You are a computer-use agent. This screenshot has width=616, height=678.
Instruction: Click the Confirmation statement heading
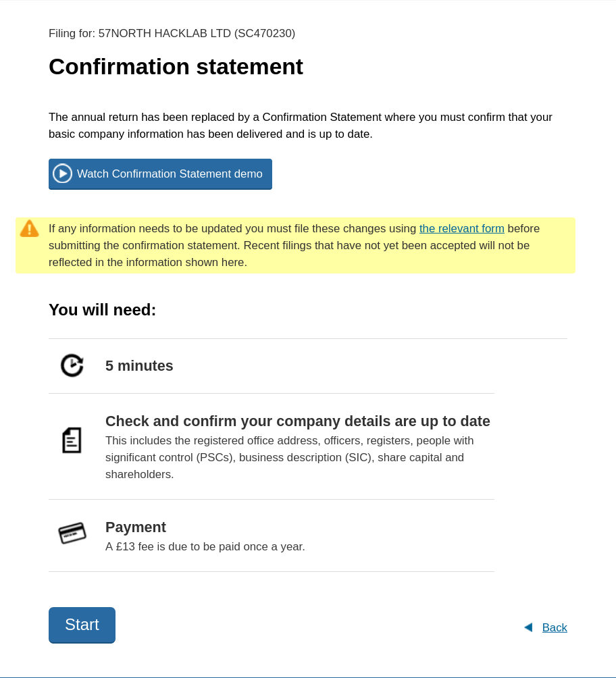[176, 66]
